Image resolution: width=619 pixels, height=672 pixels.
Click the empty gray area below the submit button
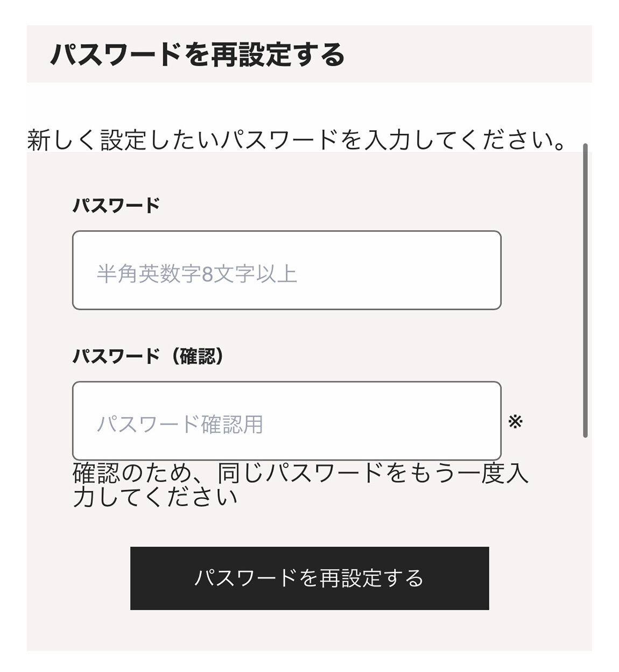[309, 631]
